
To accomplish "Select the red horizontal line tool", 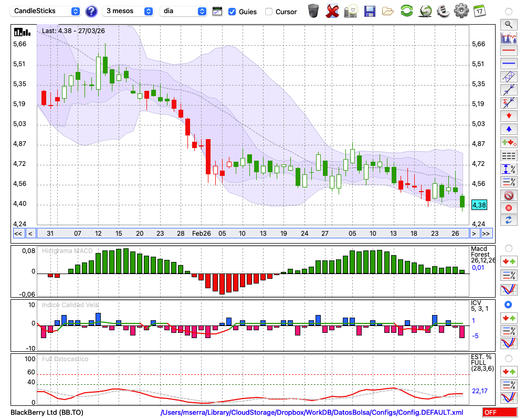I will (x=509, y=50).
